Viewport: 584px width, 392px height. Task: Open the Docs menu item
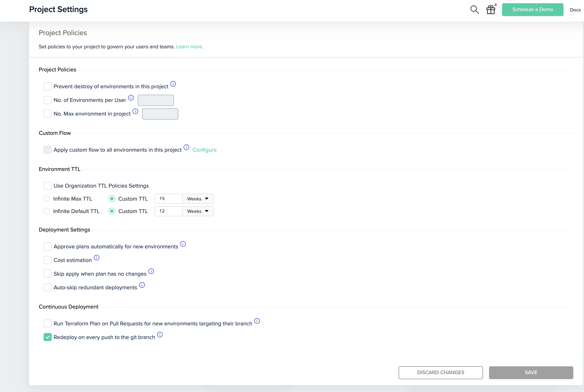(x=575, y=10)
